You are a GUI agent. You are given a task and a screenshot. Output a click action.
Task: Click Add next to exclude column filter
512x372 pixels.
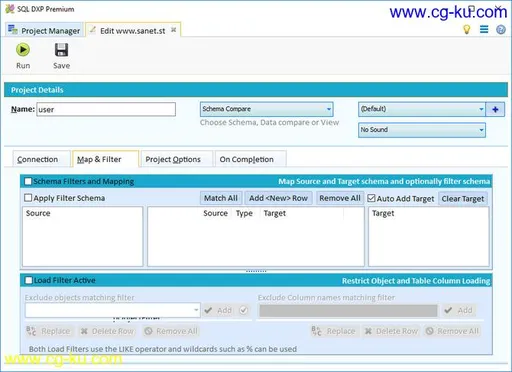(x=459, y=310)
